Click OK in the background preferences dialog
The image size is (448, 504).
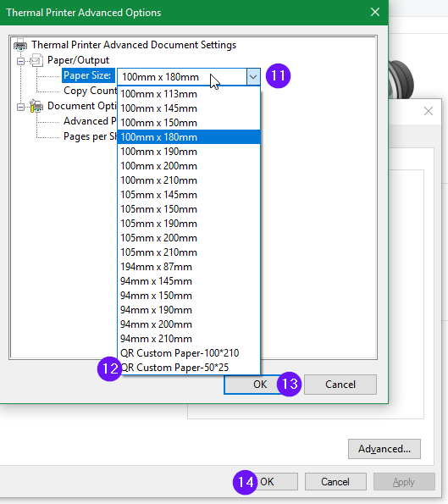pyautogui.click(x=267, y=481)
